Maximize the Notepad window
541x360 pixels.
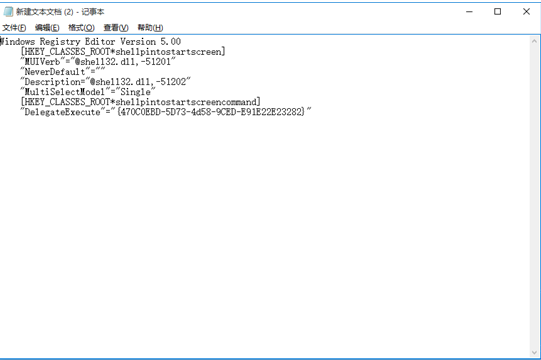coord(498,12)
